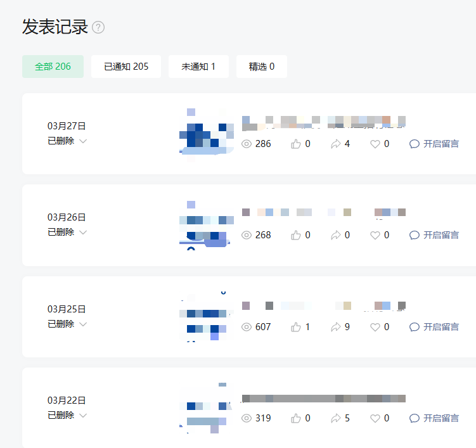Click the date text 03月26日
This screenshot has width=476, height=448.
67,217
